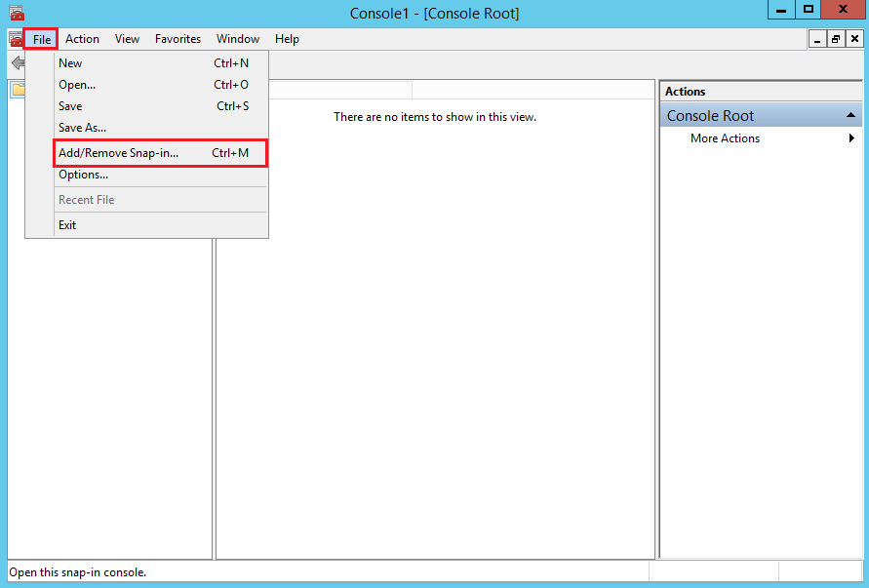Restore the inner console child window

836,39
